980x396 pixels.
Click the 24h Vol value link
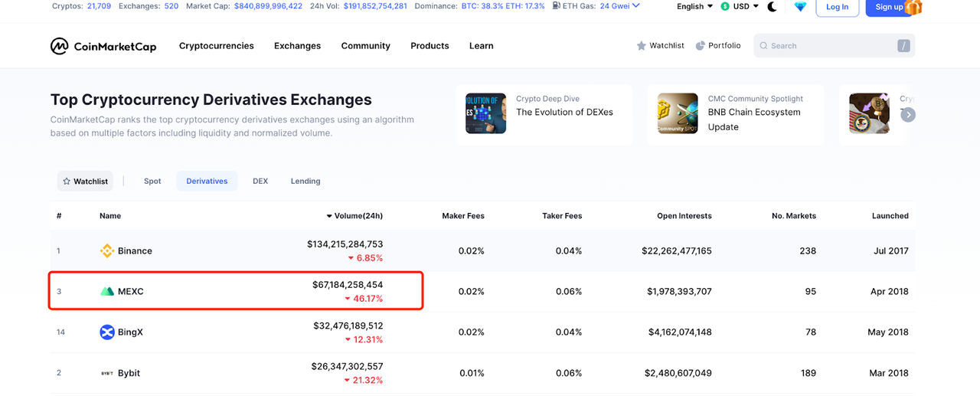click(x=375, y=6)
